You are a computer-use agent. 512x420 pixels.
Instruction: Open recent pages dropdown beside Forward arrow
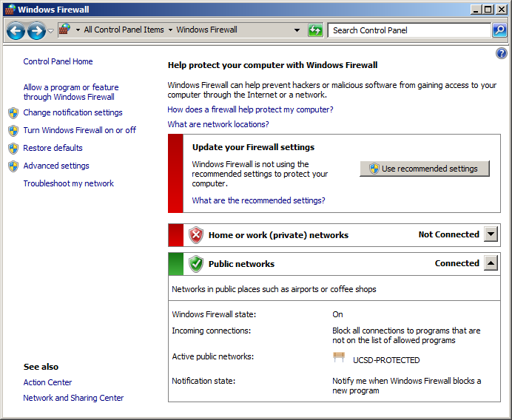coord(50,30)
